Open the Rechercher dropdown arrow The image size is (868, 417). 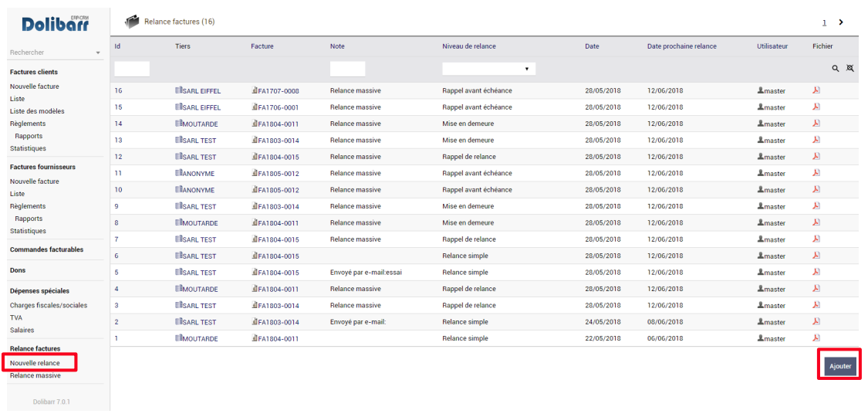[98, 53]
